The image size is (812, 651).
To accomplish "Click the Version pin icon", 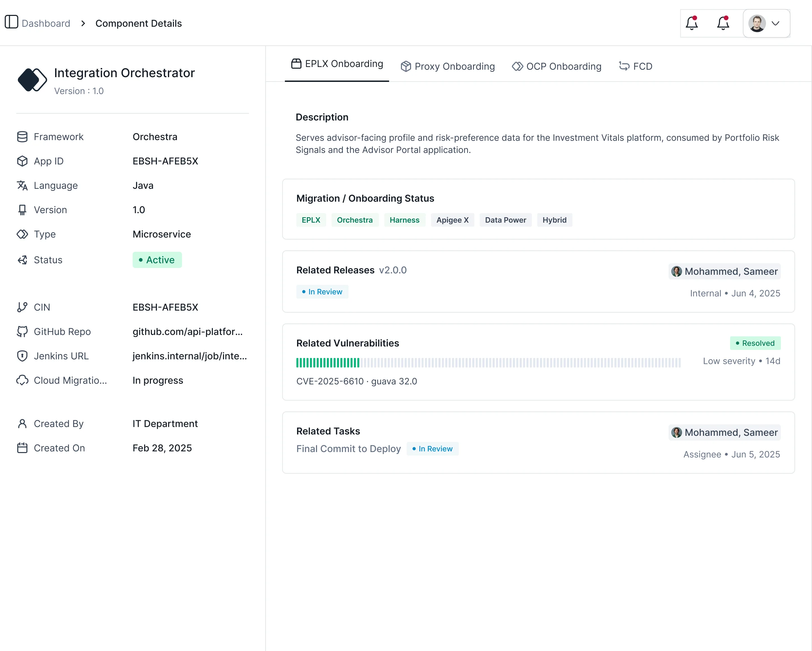I will 22,210.
